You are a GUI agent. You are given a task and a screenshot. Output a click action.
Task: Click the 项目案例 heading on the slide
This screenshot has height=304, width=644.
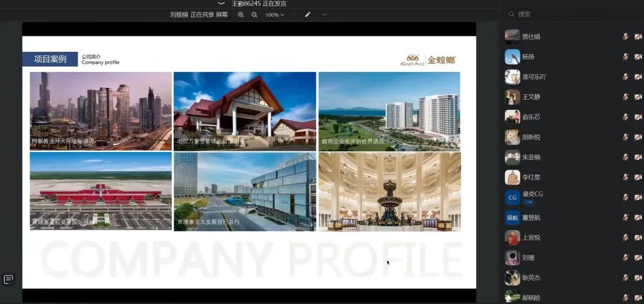[x=50, y=59]
